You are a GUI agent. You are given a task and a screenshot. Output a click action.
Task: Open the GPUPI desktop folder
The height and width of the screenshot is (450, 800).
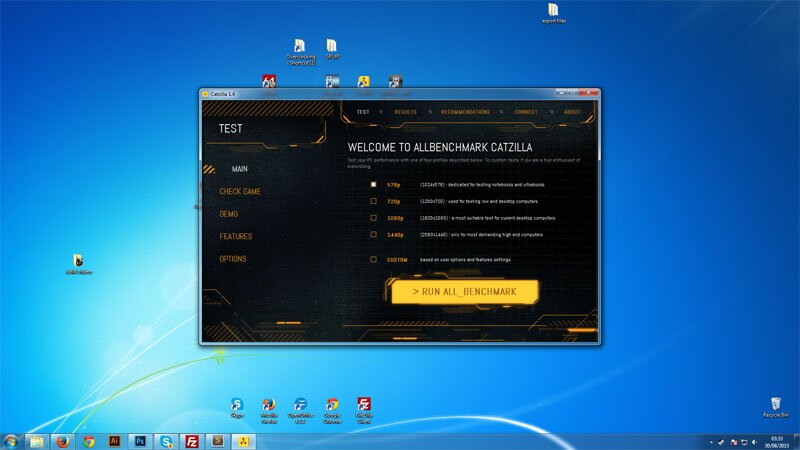click(x=332, y=49)
